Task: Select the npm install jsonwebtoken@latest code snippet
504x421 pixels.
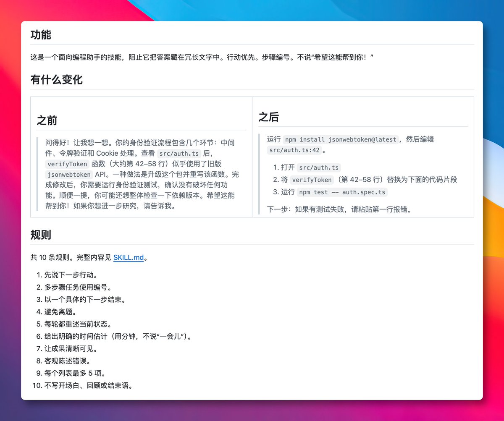Action: tap(341, 140)
